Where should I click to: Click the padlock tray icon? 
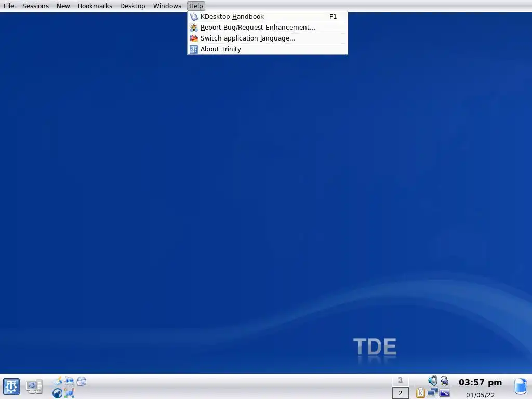click(445, 381)
